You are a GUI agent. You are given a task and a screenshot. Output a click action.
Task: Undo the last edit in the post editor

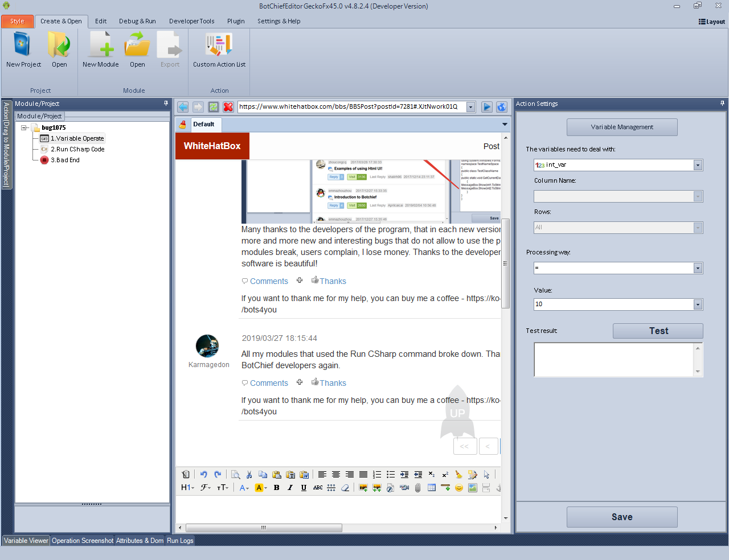click(203, 475)
